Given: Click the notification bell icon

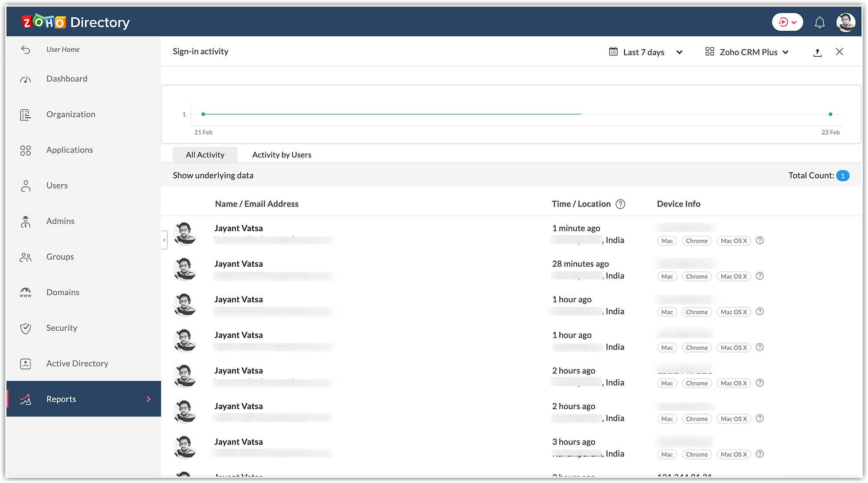Looking at the screenshot, I should coord(819,23).
